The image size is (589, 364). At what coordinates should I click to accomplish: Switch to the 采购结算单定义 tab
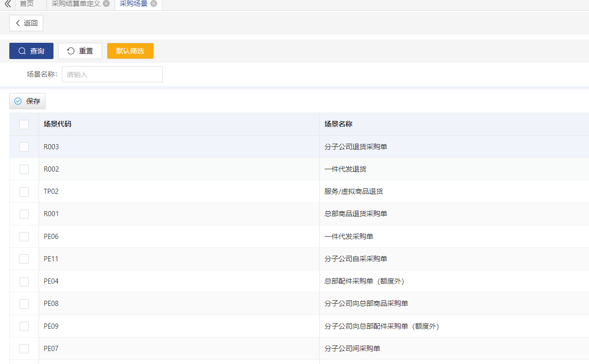coord(77,3)
